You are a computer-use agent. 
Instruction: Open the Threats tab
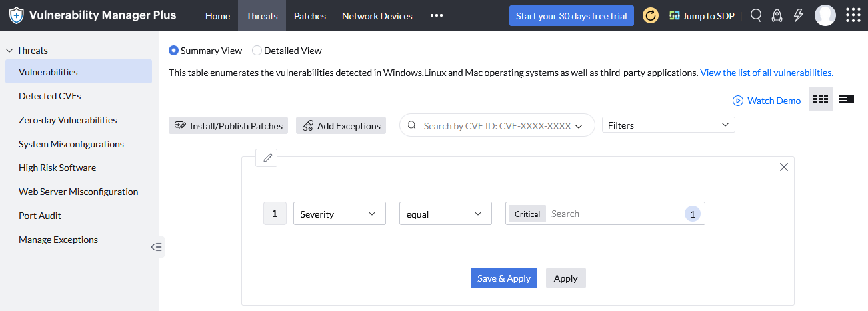point(262,15)
